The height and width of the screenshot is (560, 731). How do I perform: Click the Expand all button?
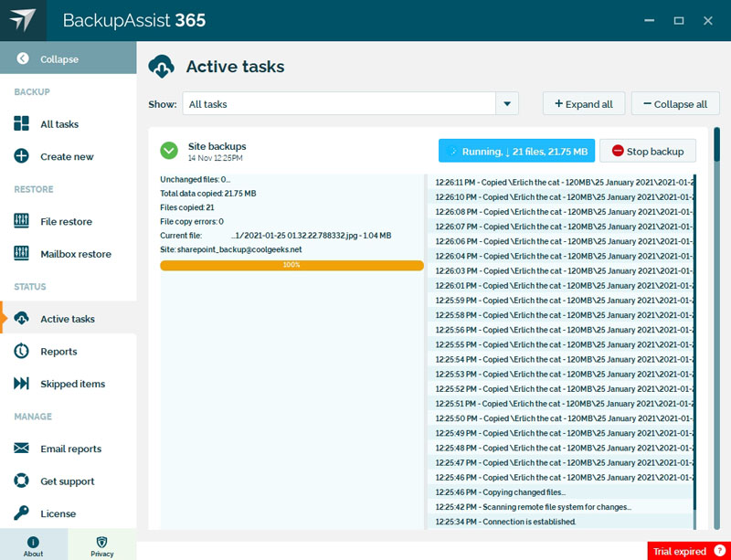coord(584,103)
